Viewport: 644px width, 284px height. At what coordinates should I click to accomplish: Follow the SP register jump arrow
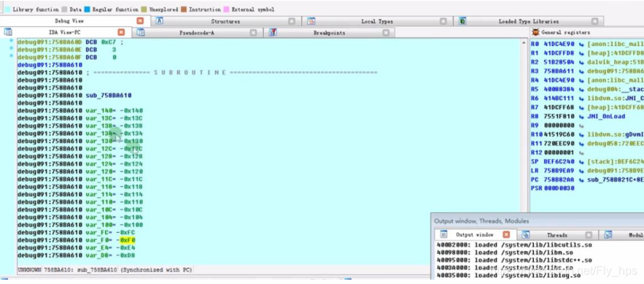(x=581, y=161)
